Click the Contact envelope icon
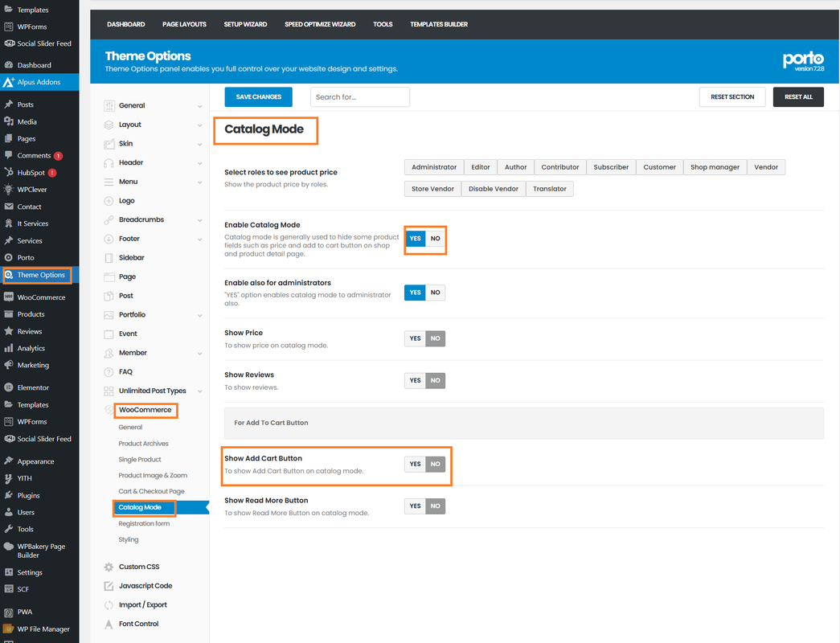The width and height of the screenshot is (840, 643). pos(9,207)
